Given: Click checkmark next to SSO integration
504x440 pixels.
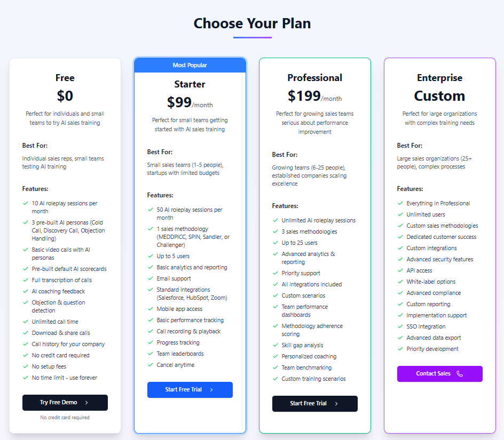Looking at the screenshot, I should click(400, 326).
